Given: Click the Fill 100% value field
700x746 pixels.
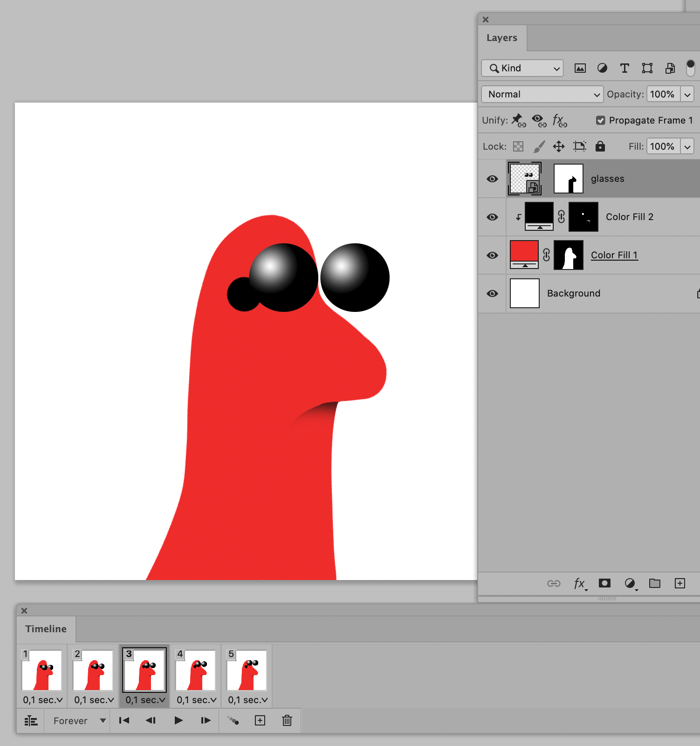Looking at the screenshot, I should (663, 146).
